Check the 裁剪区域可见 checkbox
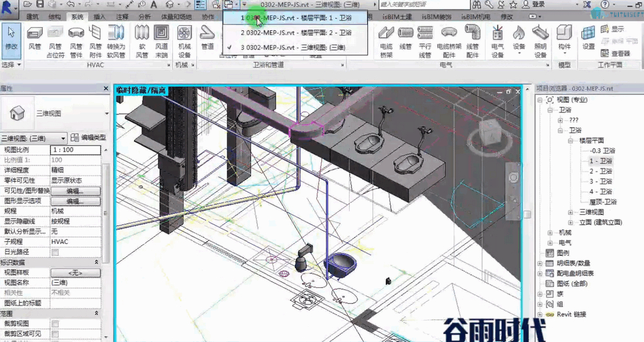The image size is (644, 342). tap(55, 334)
